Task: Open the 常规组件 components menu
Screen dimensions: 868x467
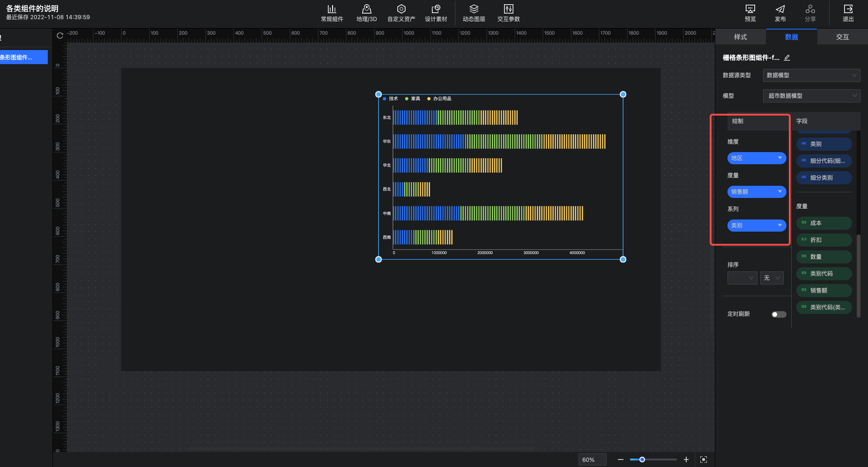Action: pyautogui.click(x=332, y=13)
